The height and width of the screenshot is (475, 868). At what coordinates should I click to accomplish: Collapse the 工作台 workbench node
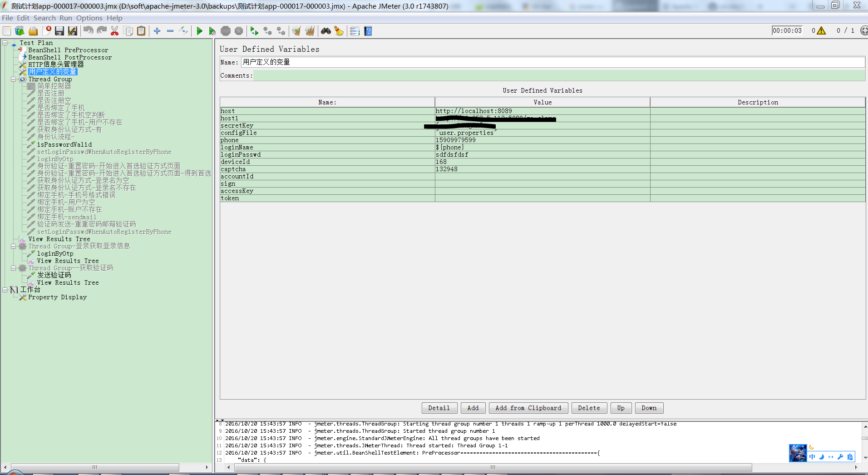click(x=5, y=289)
